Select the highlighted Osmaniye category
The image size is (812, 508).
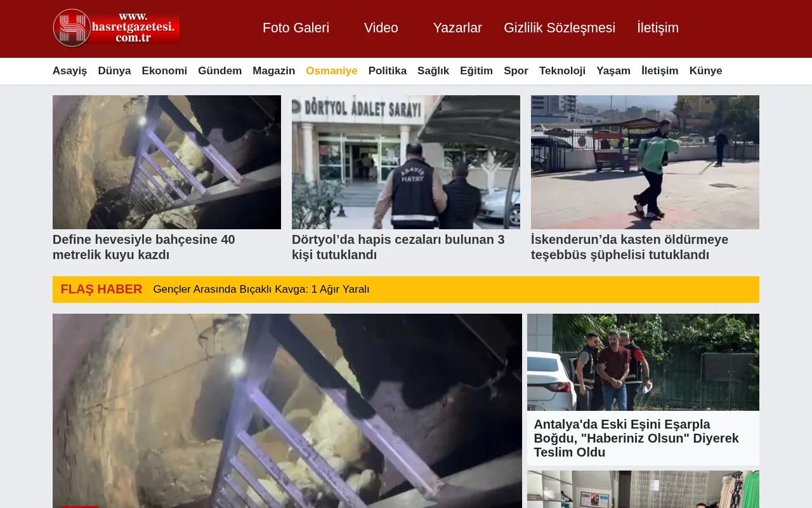pyautogui.click(x=332, y=70)
